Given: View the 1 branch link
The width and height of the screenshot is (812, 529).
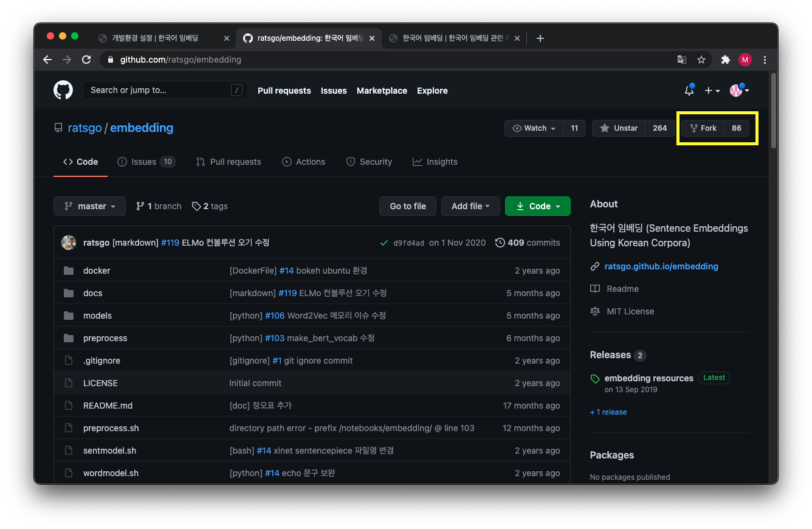Looking at the screenshot, I should click(x=159, y=206).
